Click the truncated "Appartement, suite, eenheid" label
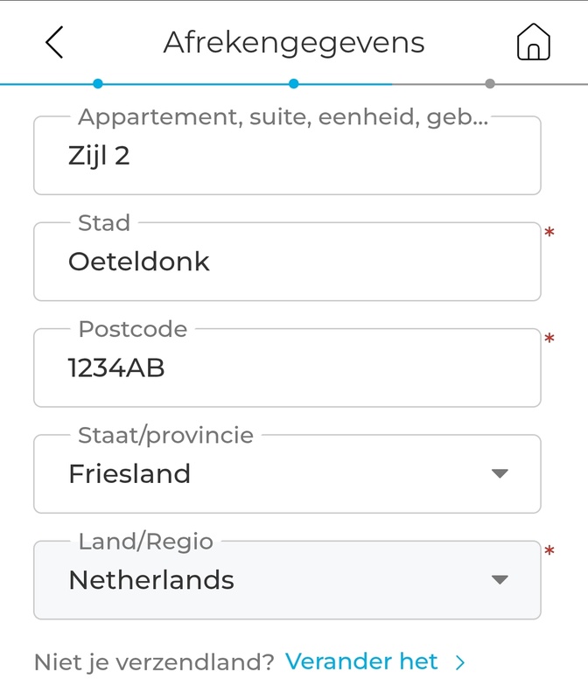 283,117
